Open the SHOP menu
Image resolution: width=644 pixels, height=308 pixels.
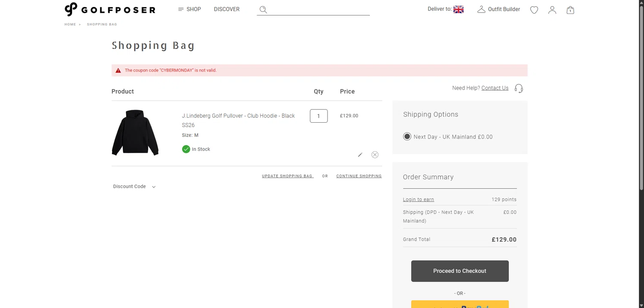pos(189,9)
